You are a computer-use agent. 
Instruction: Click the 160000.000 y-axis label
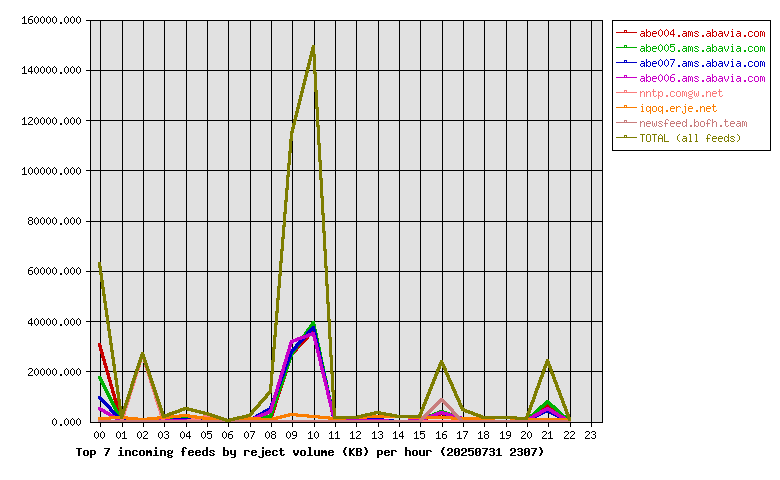tap(51, 20)
